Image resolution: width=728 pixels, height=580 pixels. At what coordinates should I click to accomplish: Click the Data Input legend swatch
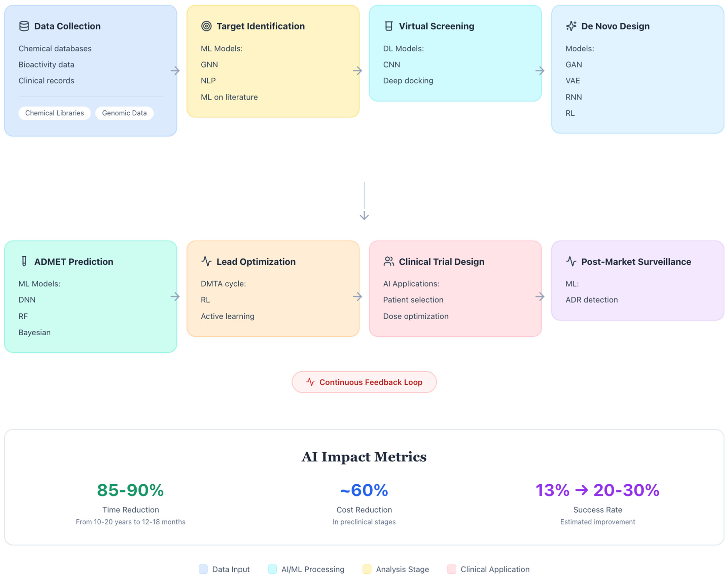tap(203, 569)
